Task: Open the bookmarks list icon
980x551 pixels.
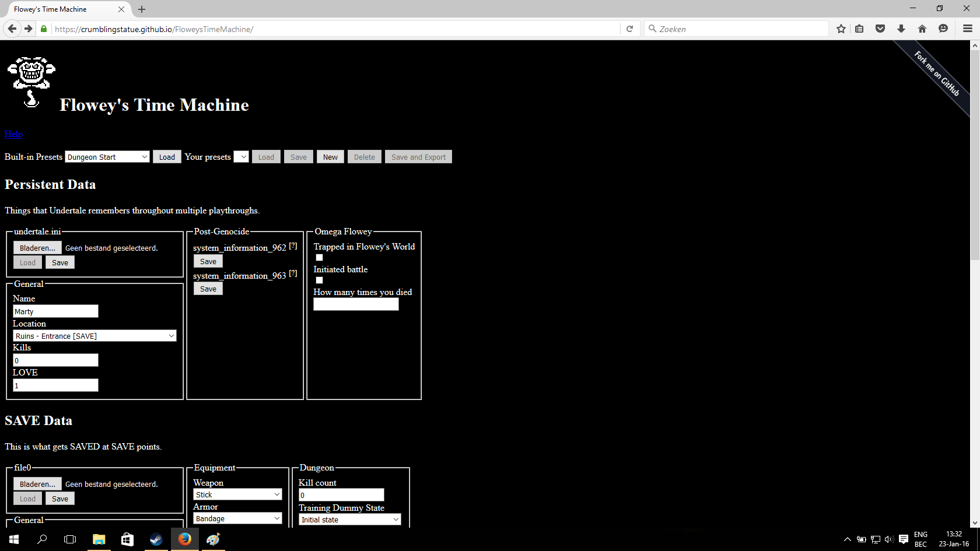Action: click(859, 29)
